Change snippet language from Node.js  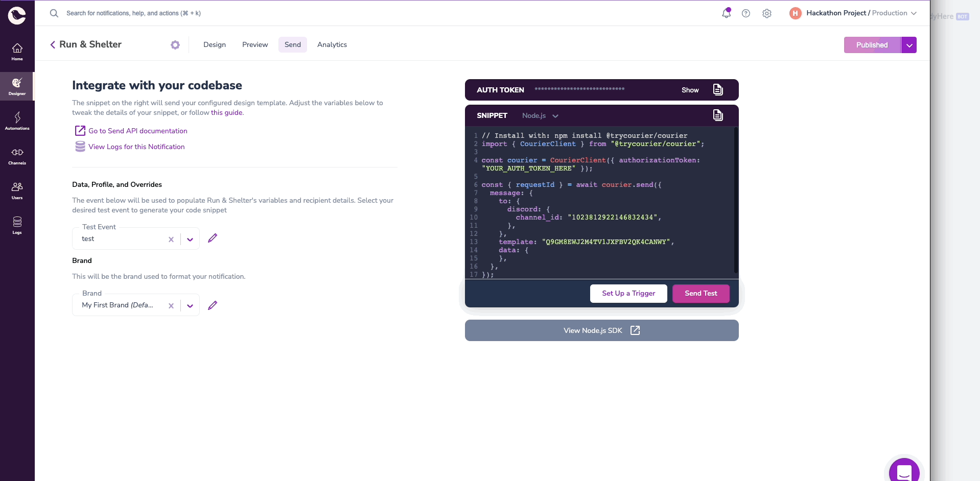pyautogui.click(x=540, y=116)
